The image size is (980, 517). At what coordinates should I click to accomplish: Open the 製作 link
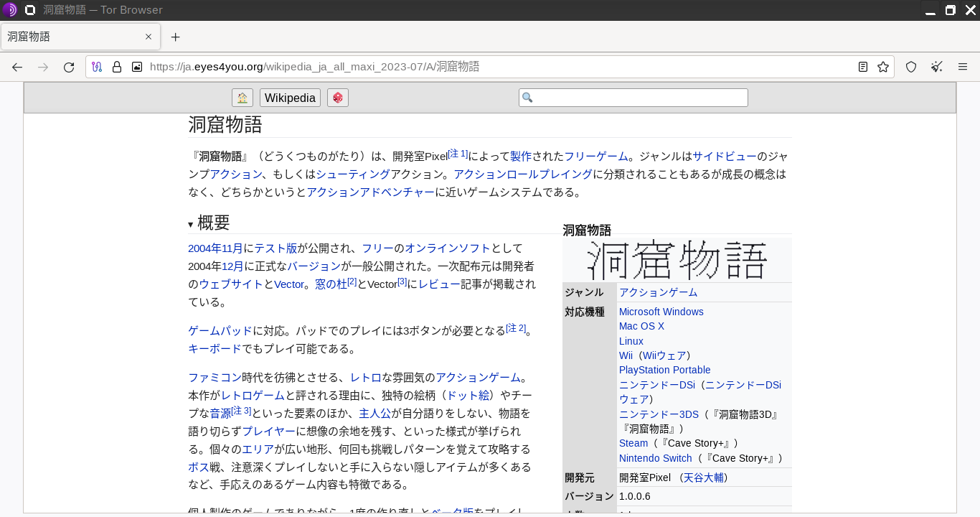pos(521,156)
